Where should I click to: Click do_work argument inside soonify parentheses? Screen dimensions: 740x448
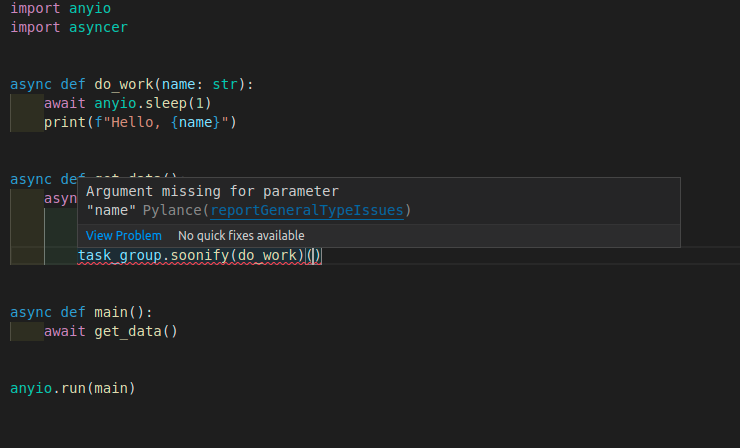coord(270,255)
